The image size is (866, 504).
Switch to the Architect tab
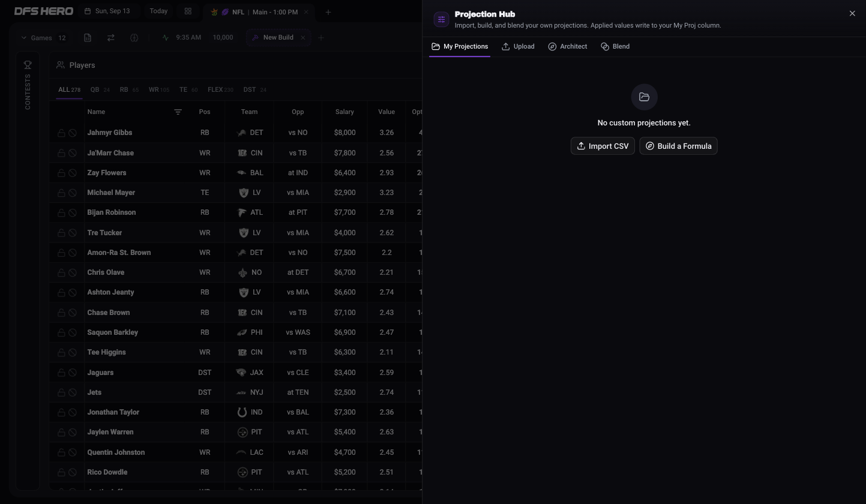click(568, 46)
